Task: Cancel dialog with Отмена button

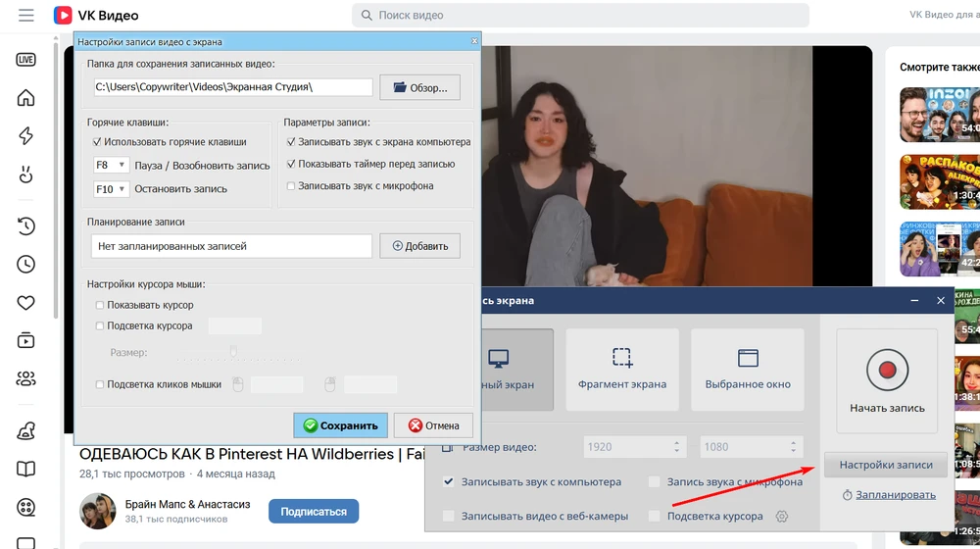Action: coord(433,425)
